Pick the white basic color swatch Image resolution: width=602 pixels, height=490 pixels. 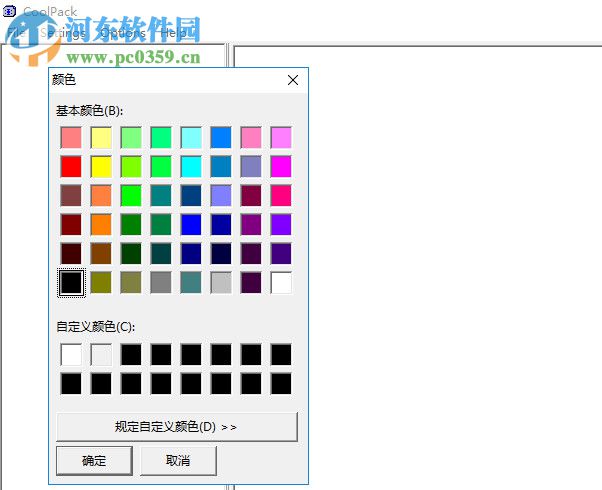[x=281, y=283]
